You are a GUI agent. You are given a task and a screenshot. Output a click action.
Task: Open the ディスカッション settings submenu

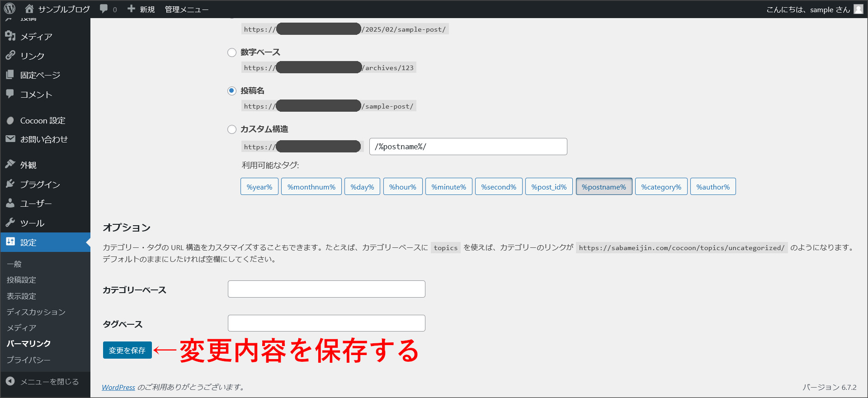[x=36, y=312]
